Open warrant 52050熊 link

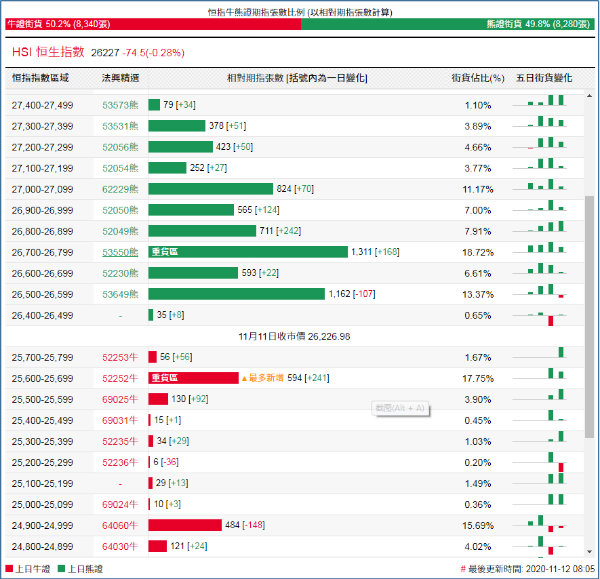[x=120, y=210]
